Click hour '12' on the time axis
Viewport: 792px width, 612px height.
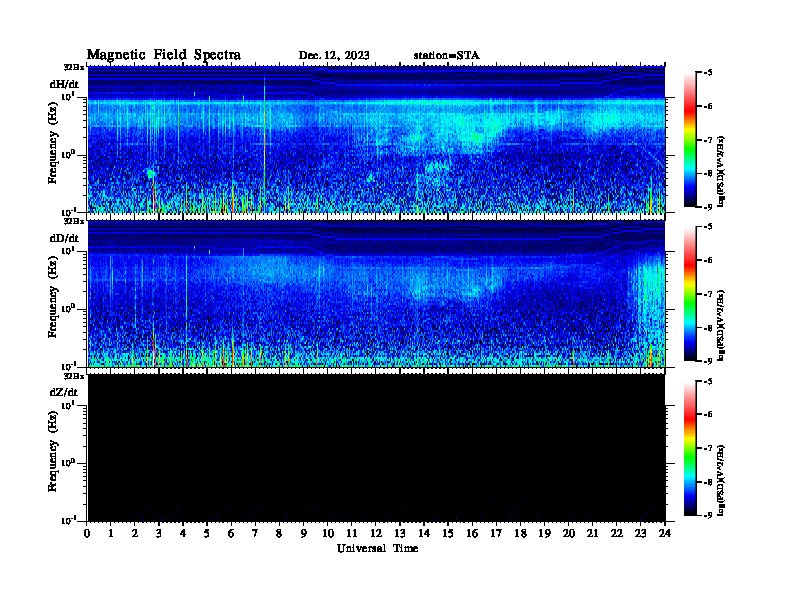point(376,533)
